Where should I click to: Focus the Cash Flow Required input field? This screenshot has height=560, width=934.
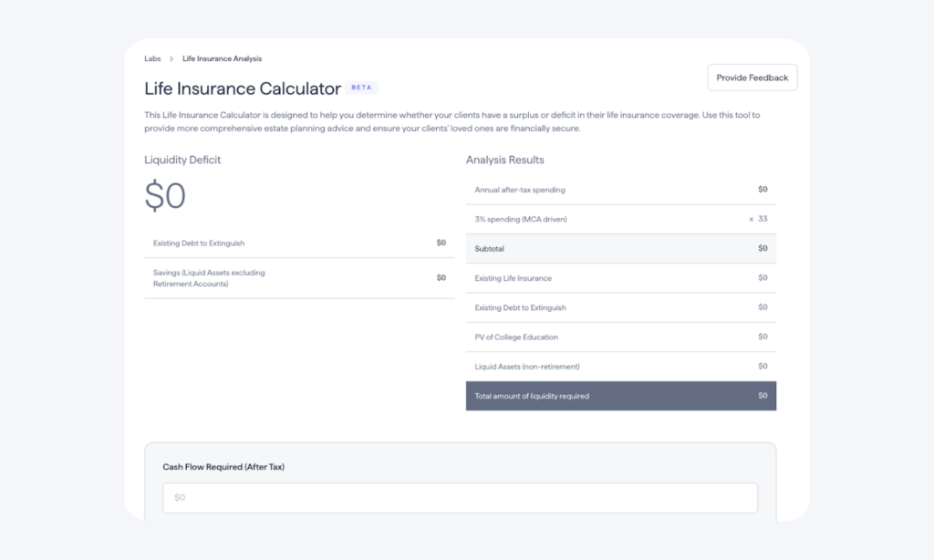(460, 497)
